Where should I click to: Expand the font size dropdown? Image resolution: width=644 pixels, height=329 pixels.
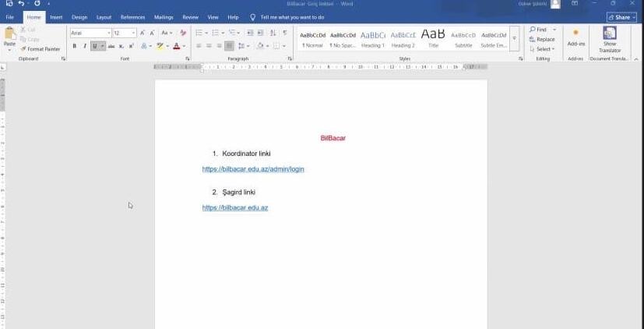point(134,34)
